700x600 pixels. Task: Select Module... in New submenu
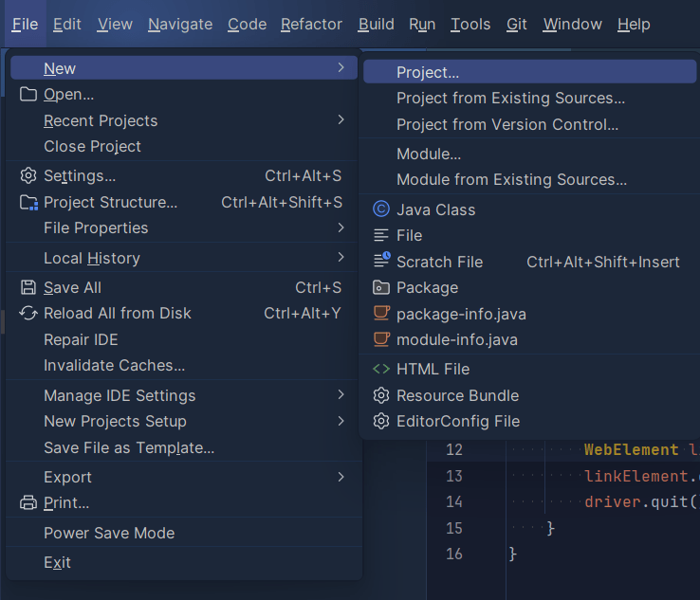530,154
